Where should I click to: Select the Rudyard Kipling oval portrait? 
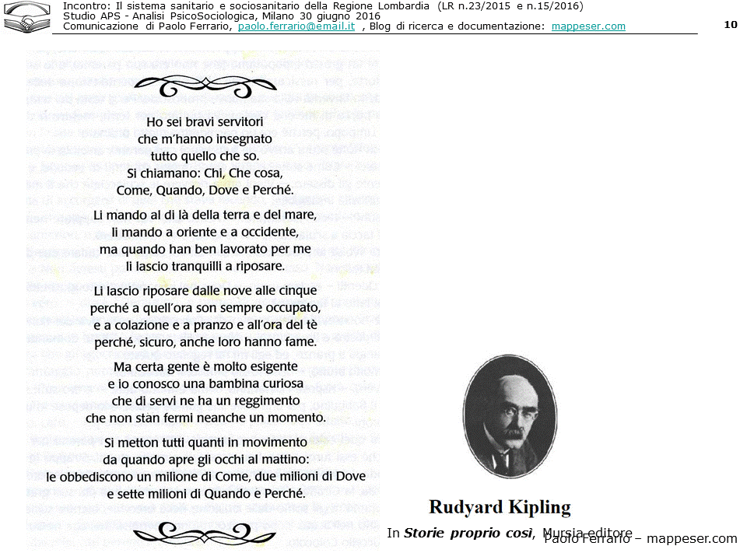510,416
